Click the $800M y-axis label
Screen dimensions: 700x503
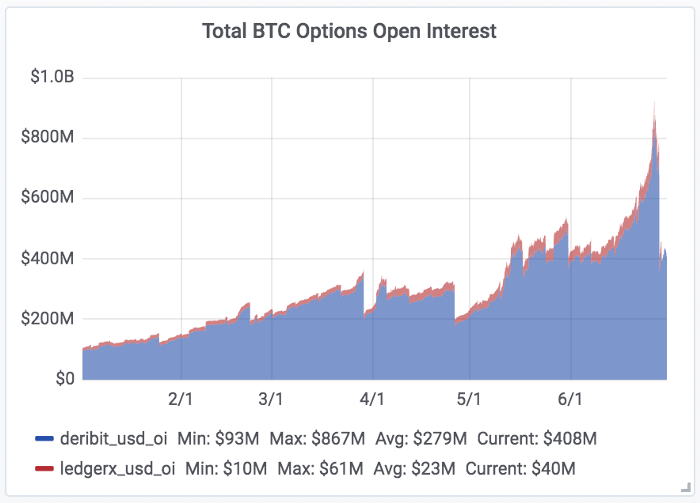pos(47,138)
